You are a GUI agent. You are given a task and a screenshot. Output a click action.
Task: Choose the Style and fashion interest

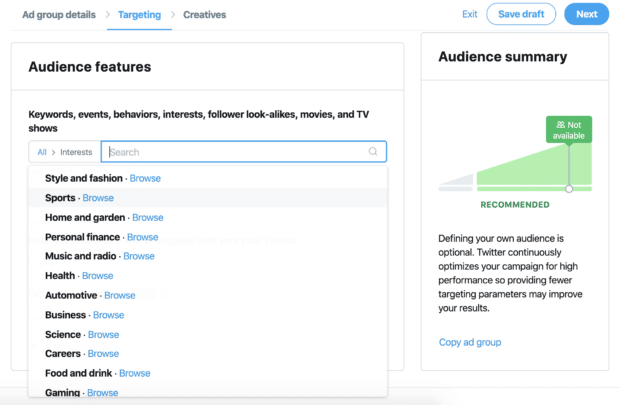coord(84,178)
